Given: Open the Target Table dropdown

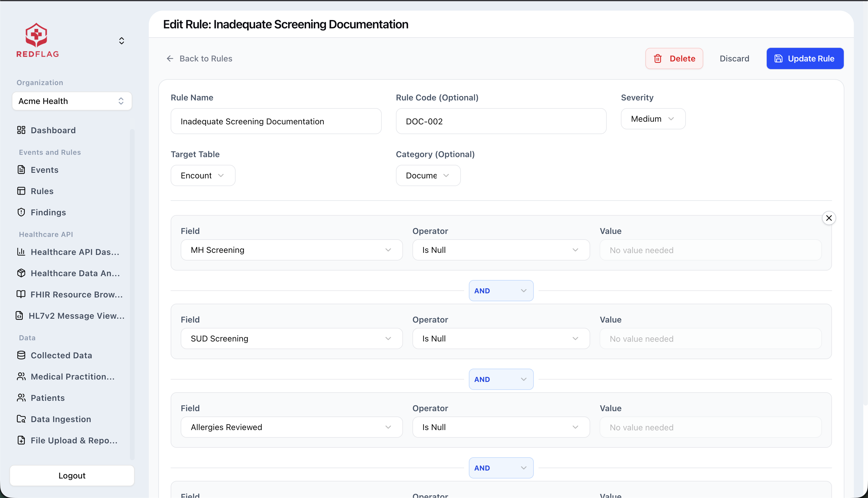Looking at the screenshot, I should 203,175.
